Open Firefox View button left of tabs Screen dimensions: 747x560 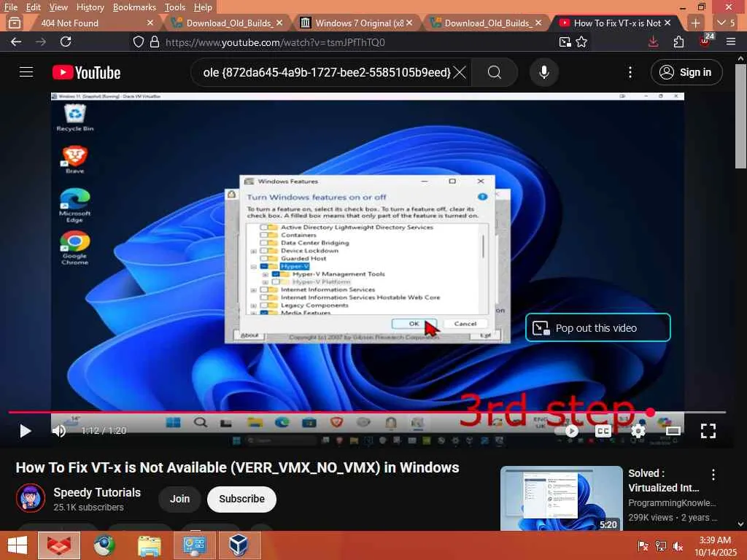15,23
